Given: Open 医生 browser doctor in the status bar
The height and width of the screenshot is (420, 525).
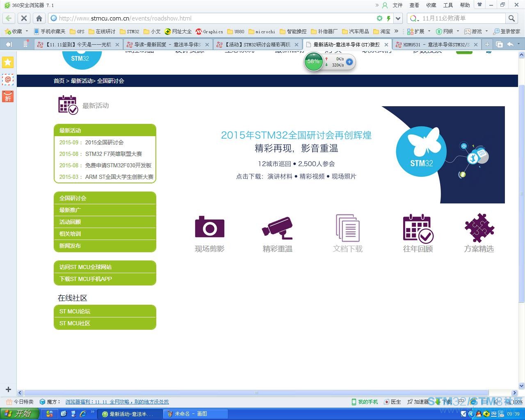Looking at the screenshot, I should tap(393, 402).
